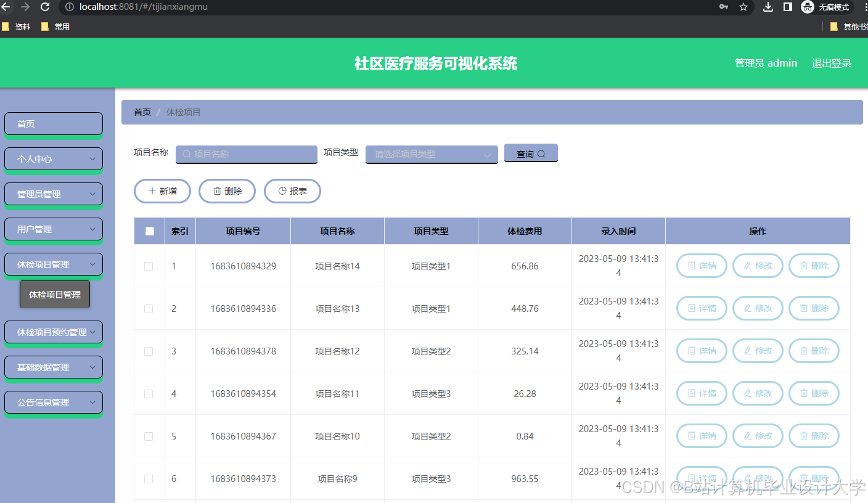
Task: Bookmark this page with the star icon
Action: point(743,7)
